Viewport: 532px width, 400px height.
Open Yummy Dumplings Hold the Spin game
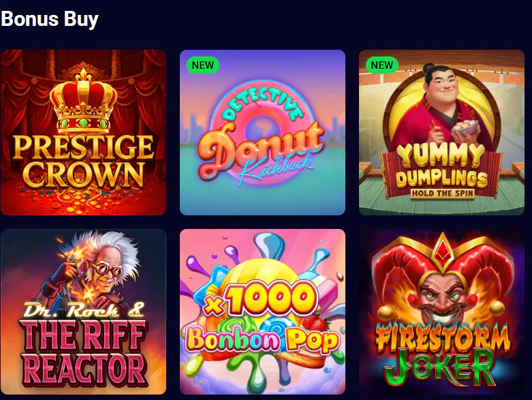click(x=442, y=132)
